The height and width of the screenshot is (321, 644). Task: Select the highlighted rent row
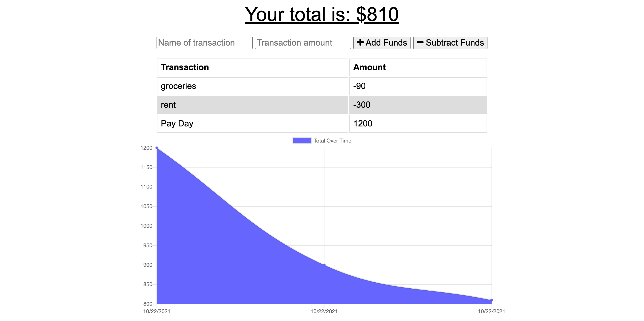(252, 105)
